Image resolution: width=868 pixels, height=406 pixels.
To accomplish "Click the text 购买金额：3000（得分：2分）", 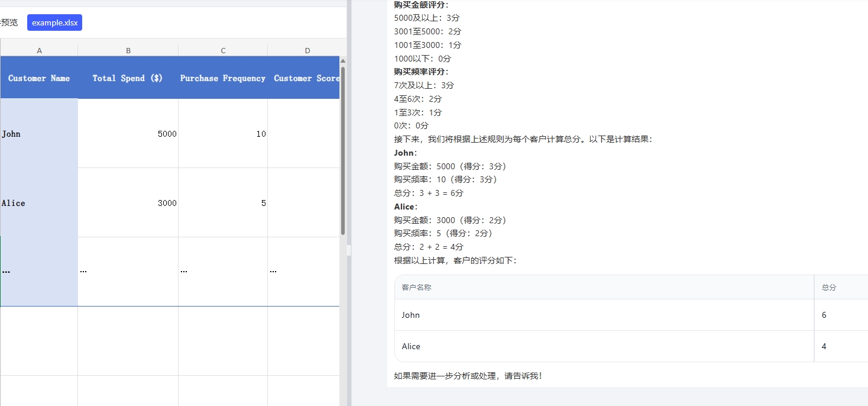I will pyautogui.click(x=451, y=220).
